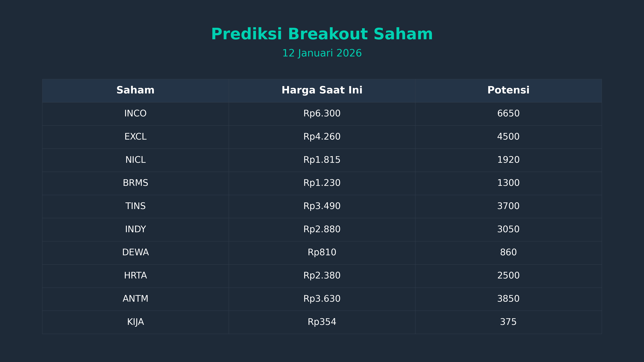Select the ANTM stock cell
644x362 pixels.
coord(135,299)
